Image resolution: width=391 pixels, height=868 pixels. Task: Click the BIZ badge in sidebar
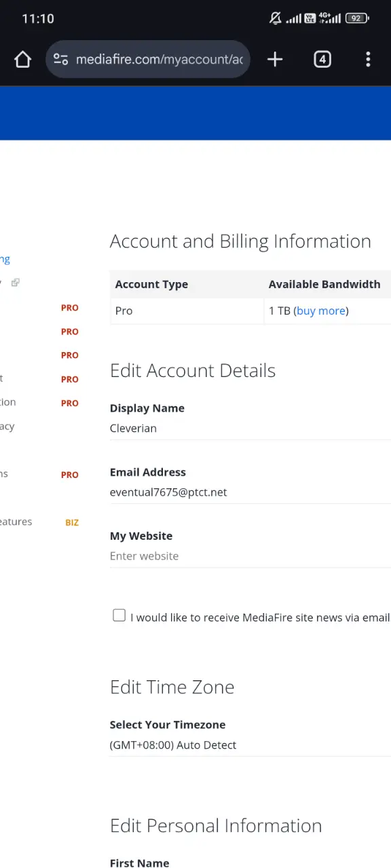pyautogui.click(x=72, y=522)
